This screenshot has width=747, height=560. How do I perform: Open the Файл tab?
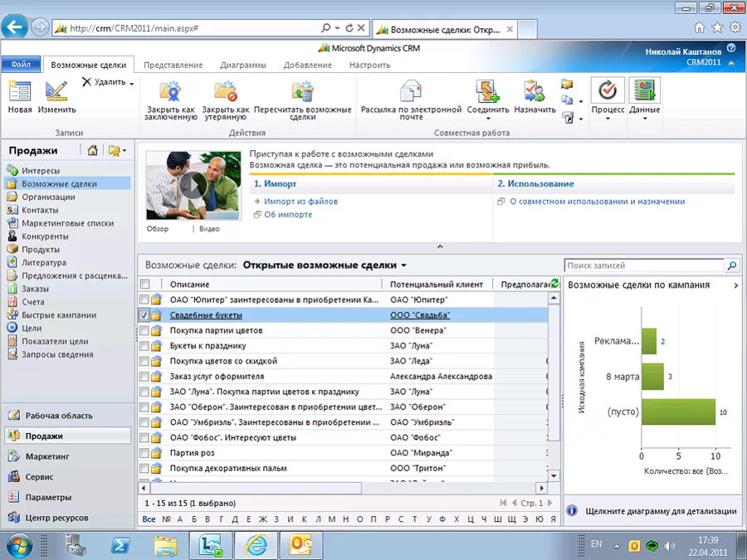click(x=21, y=64)
